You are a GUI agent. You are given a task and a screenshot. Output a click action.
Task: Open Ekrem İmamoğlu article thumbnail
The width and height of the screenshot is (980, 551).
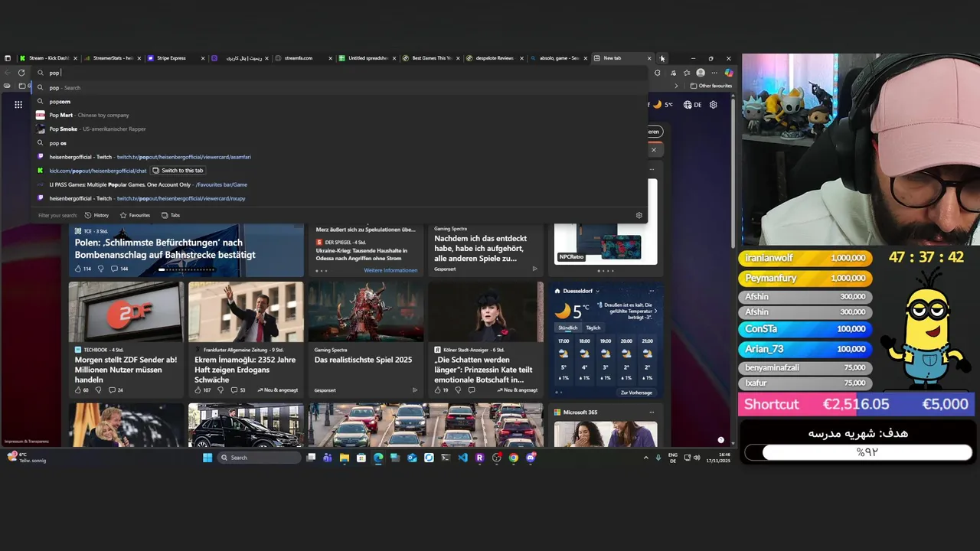tap(246, 311)
